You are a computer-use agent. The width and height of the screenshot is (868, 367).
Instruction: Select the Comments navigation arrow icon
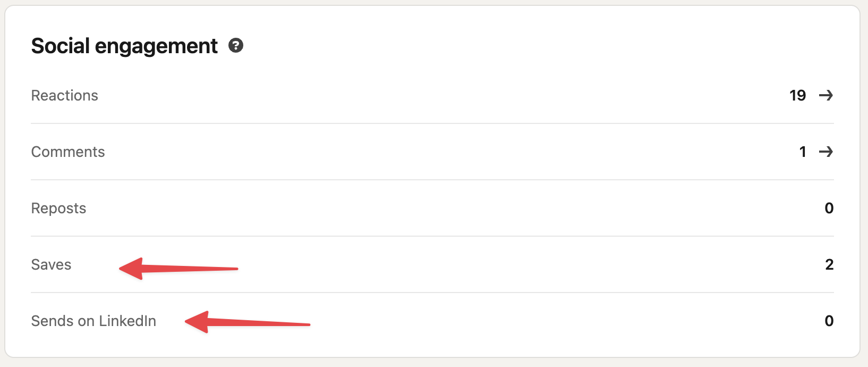pos(826,152)
